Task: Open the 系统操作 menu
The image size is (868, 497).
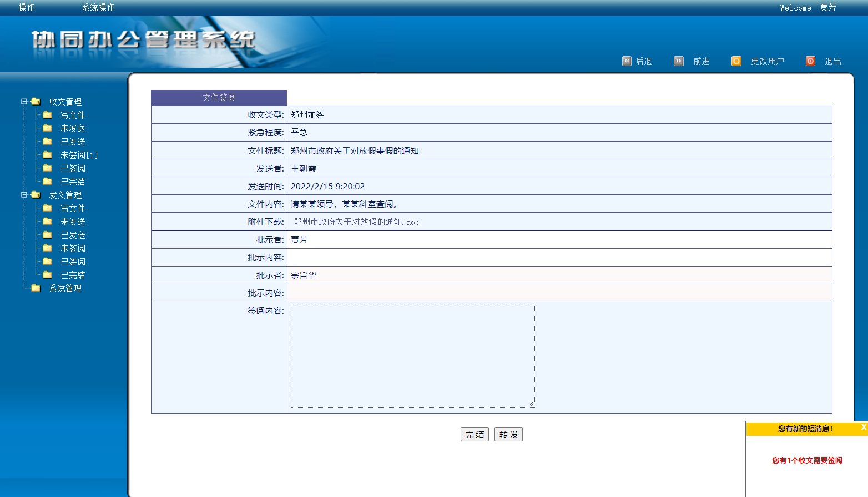Action: point(98,7)
